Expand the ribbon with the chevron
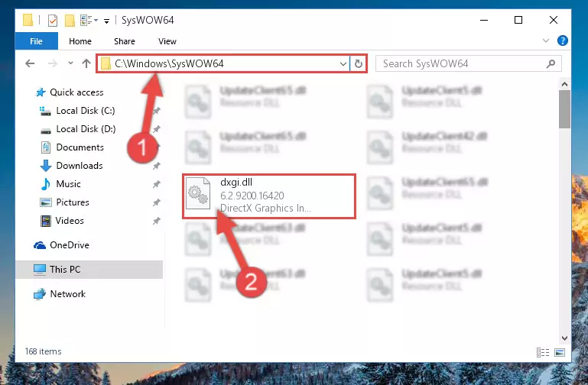 click(546, 40)
